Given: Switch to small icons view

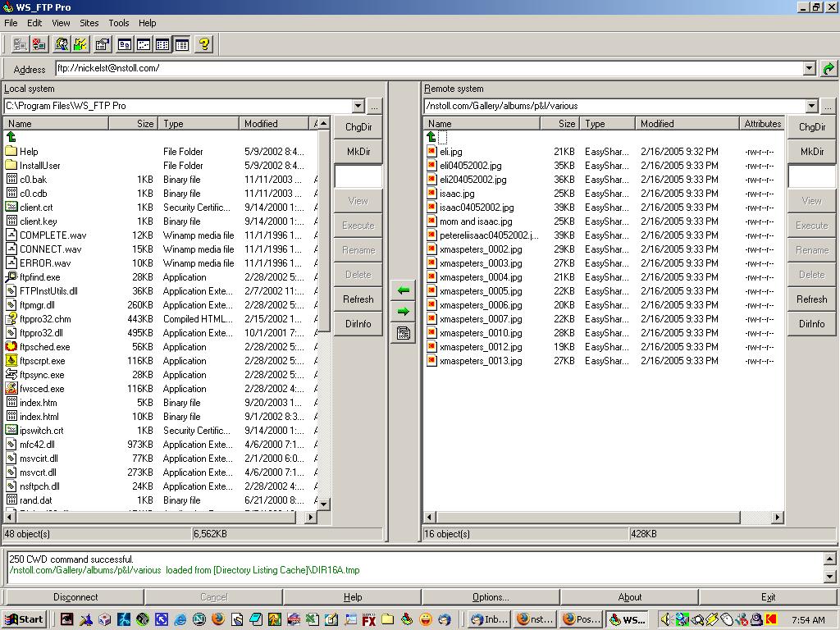Looking at the screenshot, I should coord(144,44).
